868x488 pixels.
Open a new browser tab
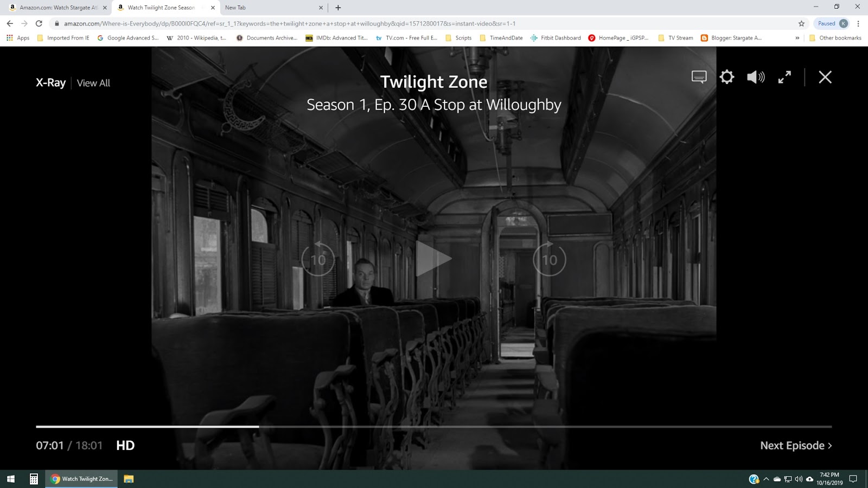338,8
